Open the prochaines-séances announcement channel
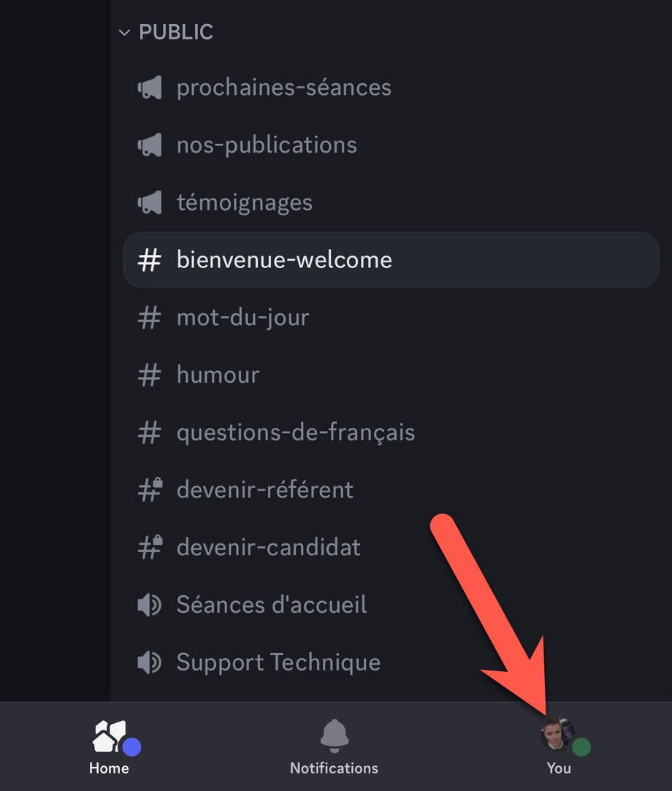Image resolution: width=672 pixels, height=791 pixels. 283,88
